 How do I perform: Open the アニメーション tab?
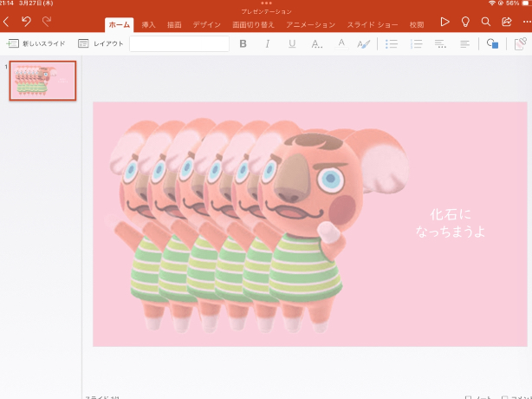[x=310, y=25]
